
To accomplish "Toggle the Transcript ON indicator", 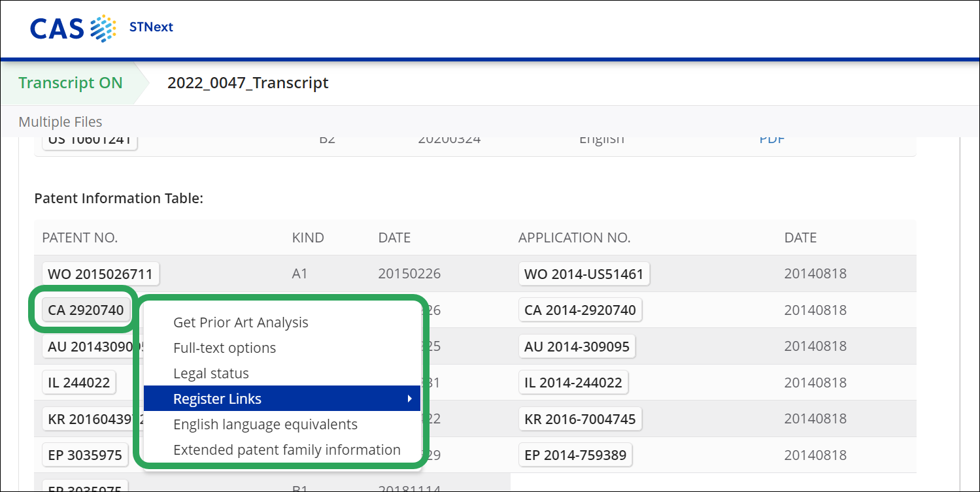I will 70,83.
